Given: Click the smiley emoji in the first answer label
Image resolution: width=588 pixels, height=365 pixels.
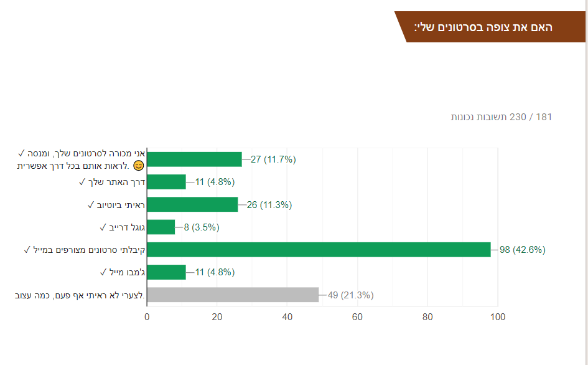Looking at the screenshot, I should (138, 166).
